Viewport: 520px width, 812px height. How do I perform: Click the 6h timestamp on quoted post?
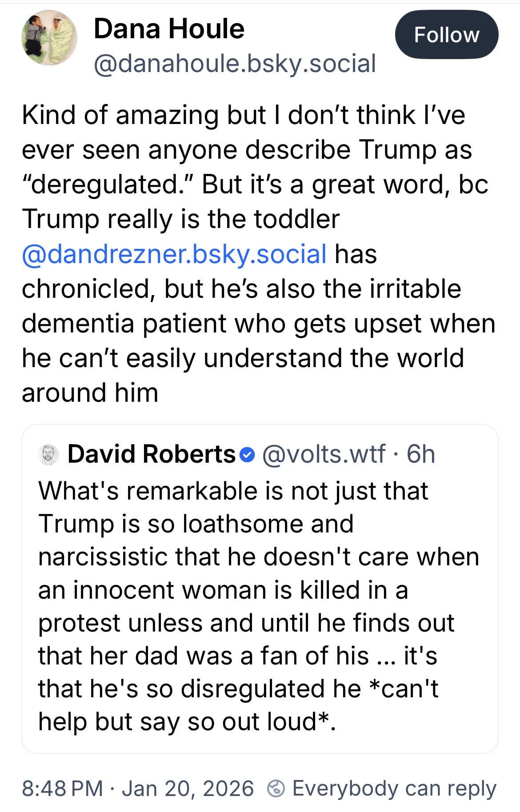tap(420, 454)
